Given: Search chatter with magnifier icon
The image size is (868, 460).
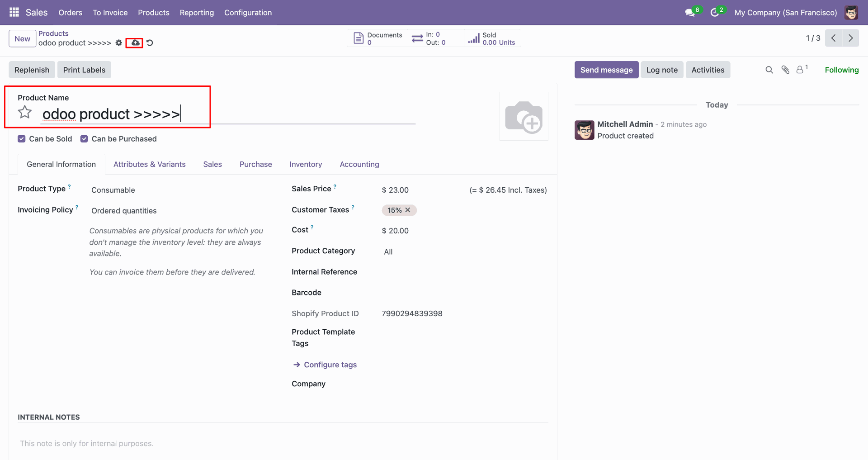Looking at the screenshot, I should point(769,70).
